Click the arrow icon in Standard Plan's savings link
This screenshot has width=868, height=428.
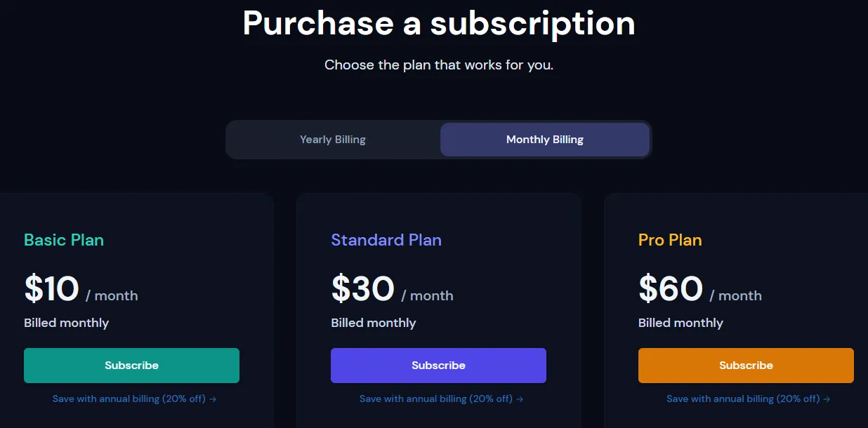pos(520,399)
